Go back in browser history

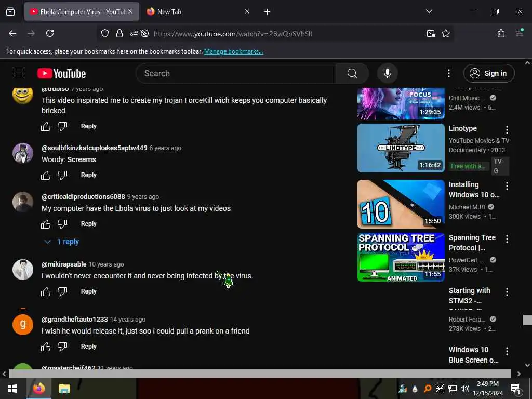pos(12,33)
